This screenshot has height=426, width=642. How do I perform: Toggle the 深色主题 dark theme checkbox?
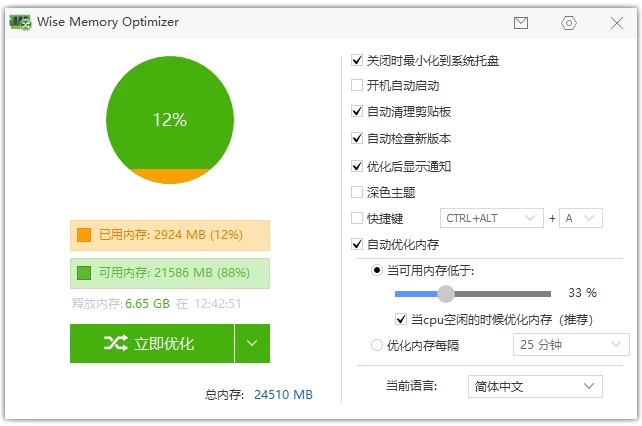click(358, 192)
